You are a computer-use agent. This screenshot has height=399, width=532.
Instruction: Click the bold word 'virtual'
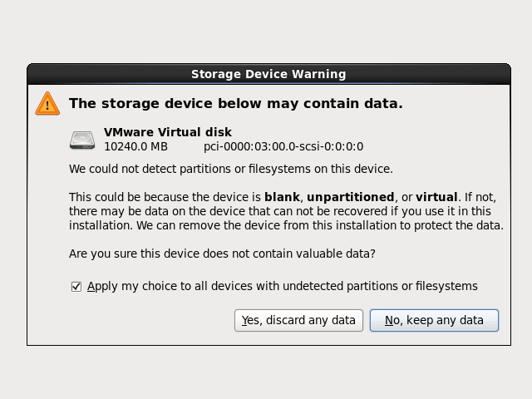pyautogui.click(x=436, y=197)
